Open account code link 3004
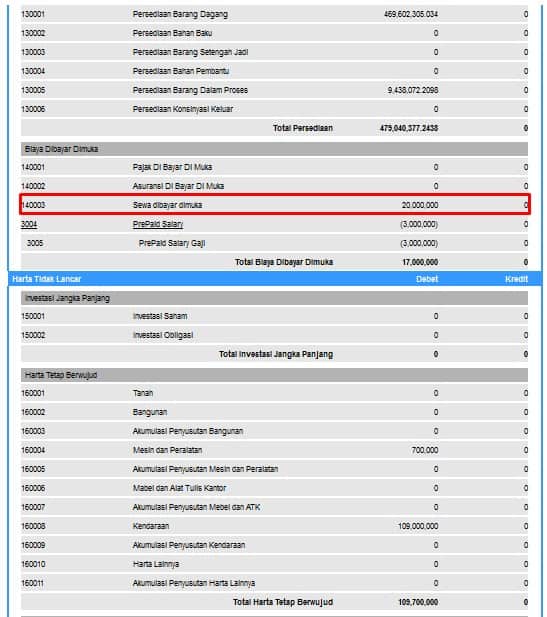 (x=29, y=224)
